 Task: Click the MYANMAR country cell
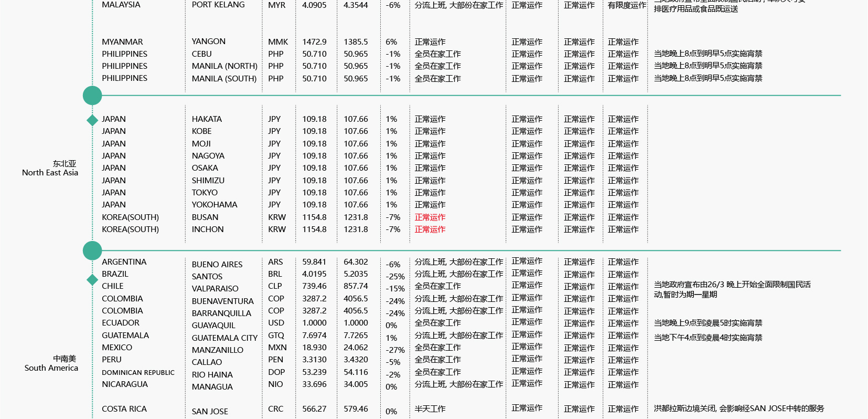[x=122, y=42]
